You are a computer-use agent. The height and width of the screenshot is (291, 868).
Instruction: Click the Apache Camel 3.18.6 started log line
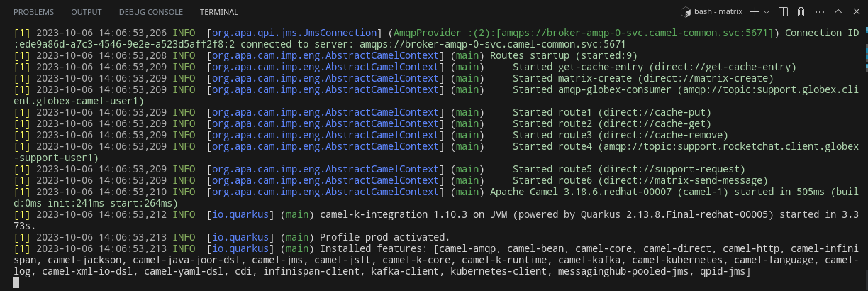436,197
